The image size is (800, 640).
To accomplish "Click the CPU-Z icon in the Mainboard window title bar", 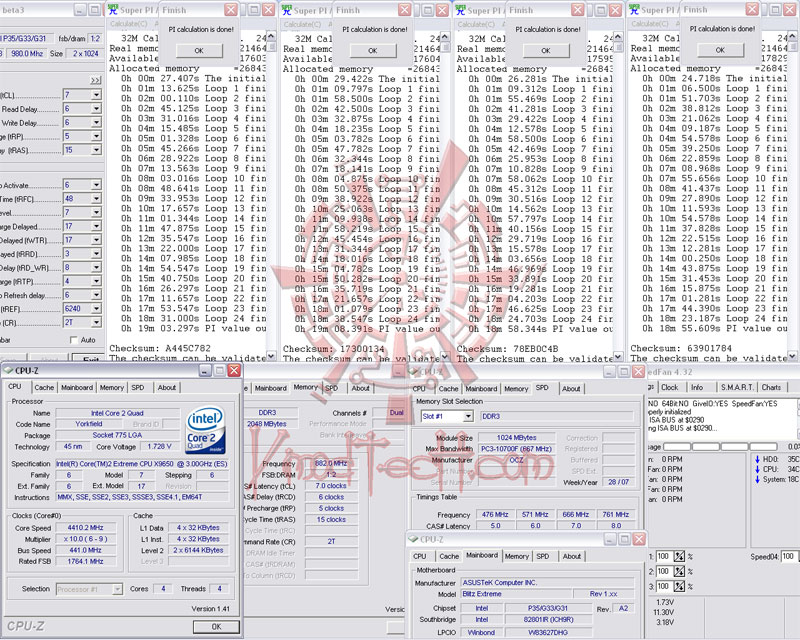I will [x=413, y=539].
